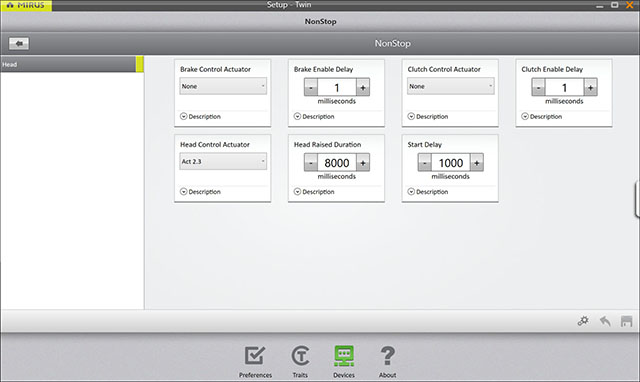Open Head Control Actuator dropdown
640x382 pixels.
point(223,161)
